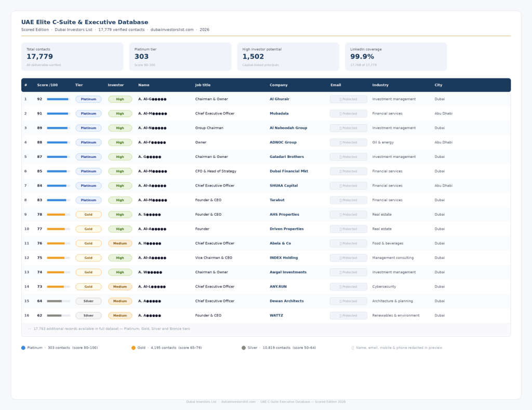Viewport: 532px width, 410px height.
Task: Open the Galadari Brothers company link
Action: (287, 157)
